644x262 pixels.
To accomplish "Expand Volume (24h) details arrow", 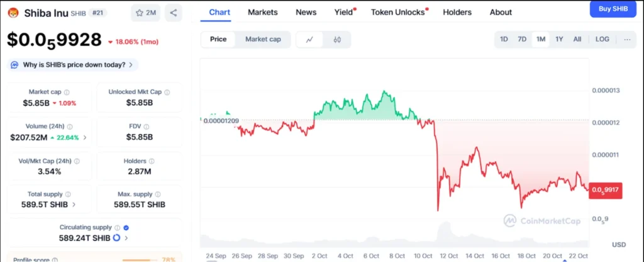I will pyautogui.click(x=85, y=137).
